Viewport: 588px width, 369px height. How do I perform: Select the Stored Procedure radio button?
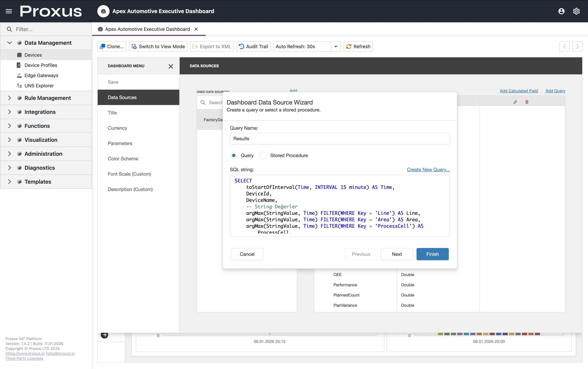(x=263, y=155)
